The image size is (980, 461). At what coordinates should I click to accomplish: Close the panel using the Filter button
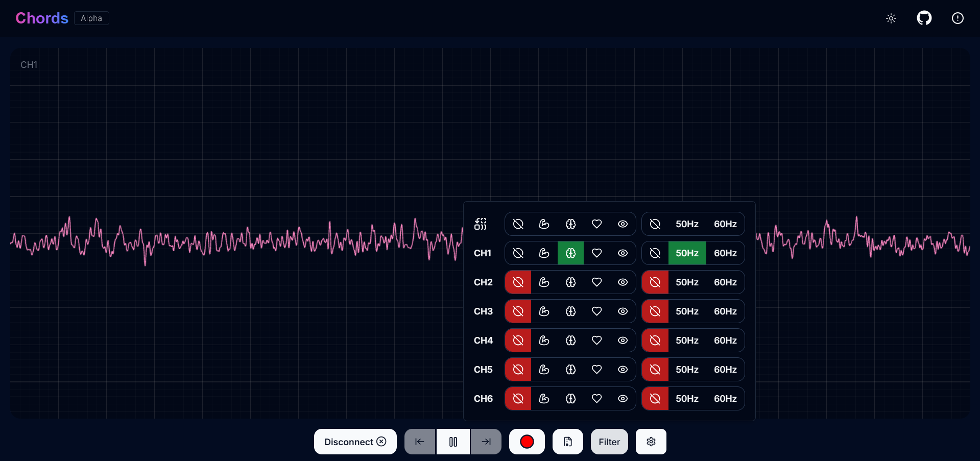click(609, 441)
